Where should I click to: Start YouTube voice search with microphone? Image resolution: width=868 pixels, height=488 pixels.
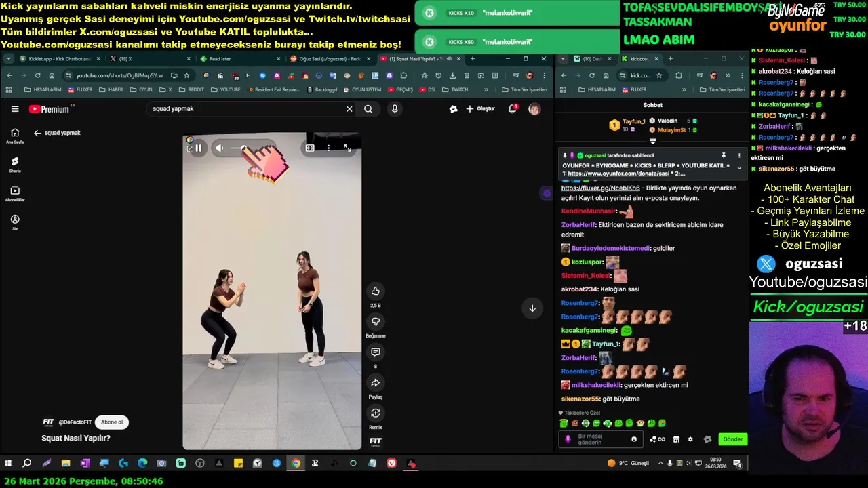(x=395, y=109)
